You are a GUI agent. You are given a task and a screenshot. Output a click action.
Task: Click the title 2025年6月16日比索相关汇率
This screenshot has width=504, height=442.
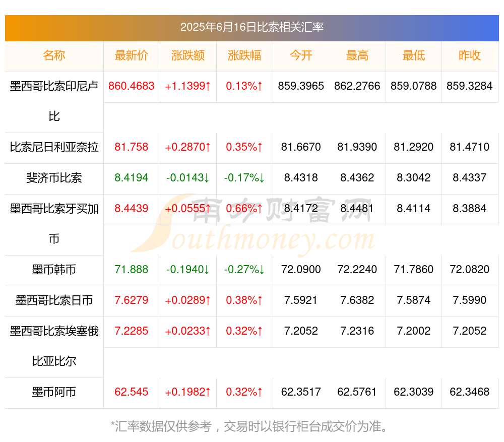[251, 27]
